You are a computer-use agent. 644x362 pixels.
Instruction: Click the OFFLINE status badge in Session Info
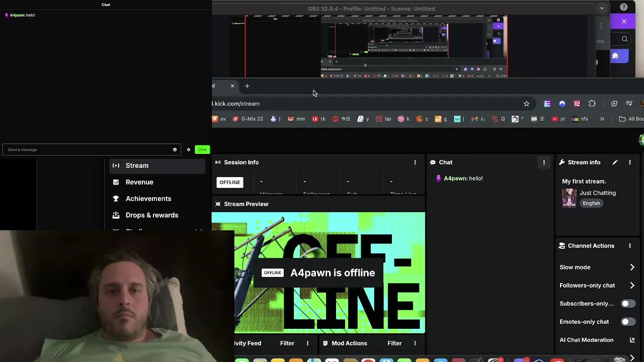(x=230, y=182)
